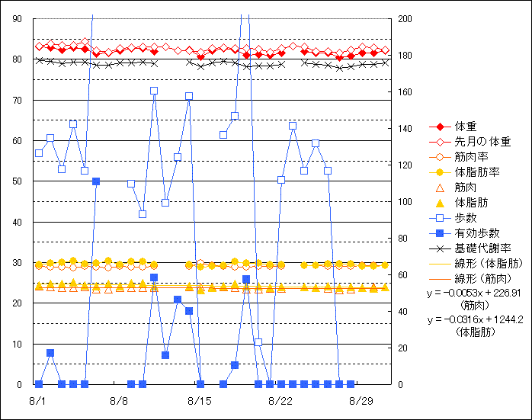Click the highest visible hollow 歩数 point near 72
The height and width of the screenshot is (420, 532).
click(x=154, y=91)
